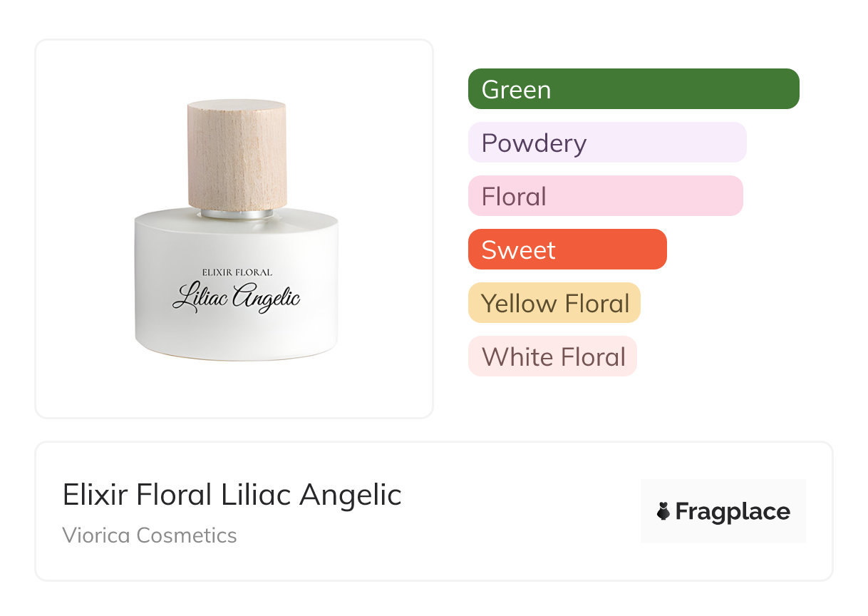Click the Fragplace perfume bottle logo icon
The width and height of the screenshot is (868, 616).
[x=663, y=511]
